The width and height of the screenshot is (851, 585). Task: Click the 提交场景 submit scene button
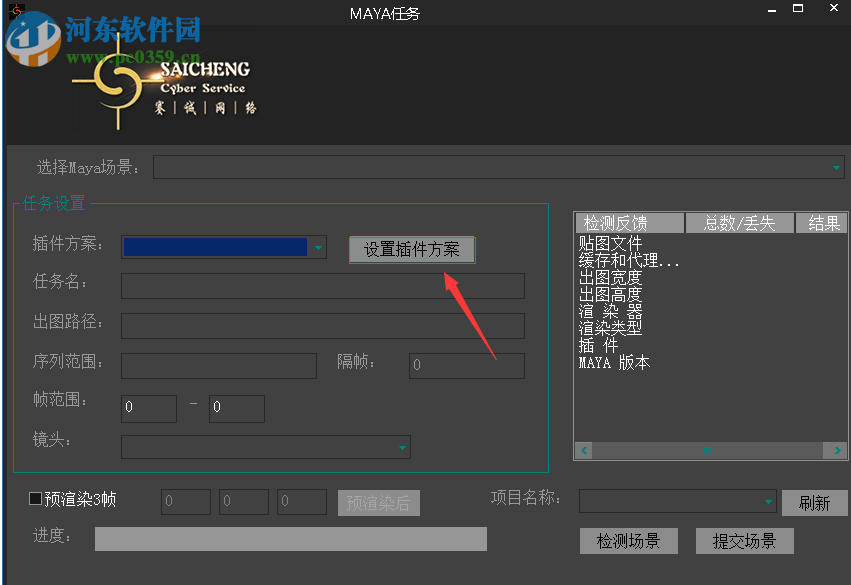tap(744, 540)
